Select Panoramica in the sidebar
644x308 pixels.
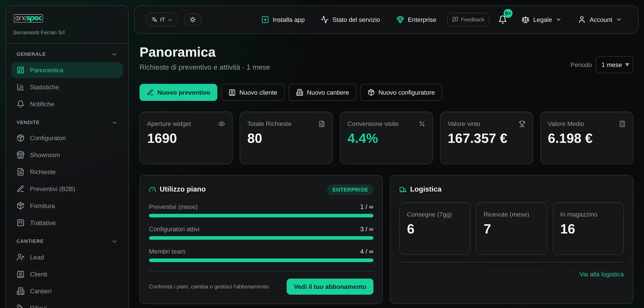[x=67, y=70]
